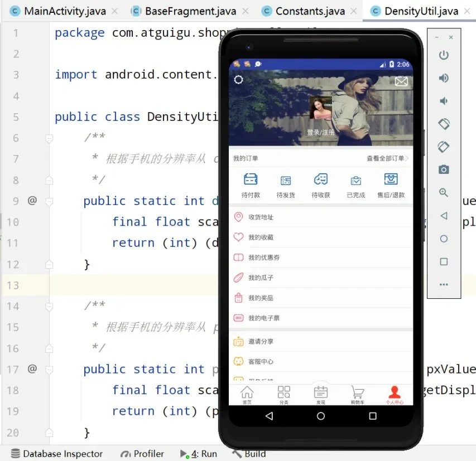Take a screenshot using the emulator camera icon

click(x=444, y=169)
